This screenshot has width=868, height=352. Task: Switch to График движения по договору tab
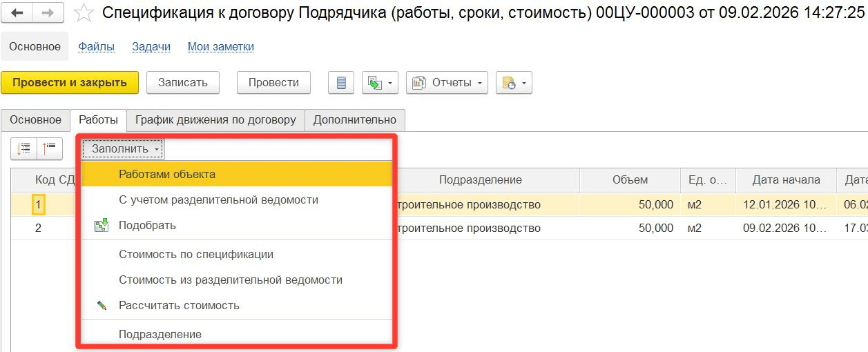pos(215,119)
